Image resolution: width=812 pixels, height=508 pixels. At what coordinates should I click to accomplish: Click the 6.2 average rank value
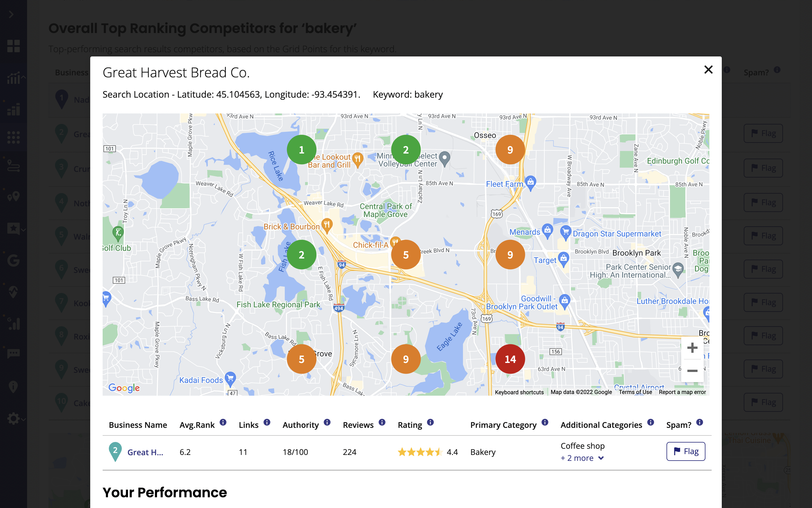pos(185,452)
